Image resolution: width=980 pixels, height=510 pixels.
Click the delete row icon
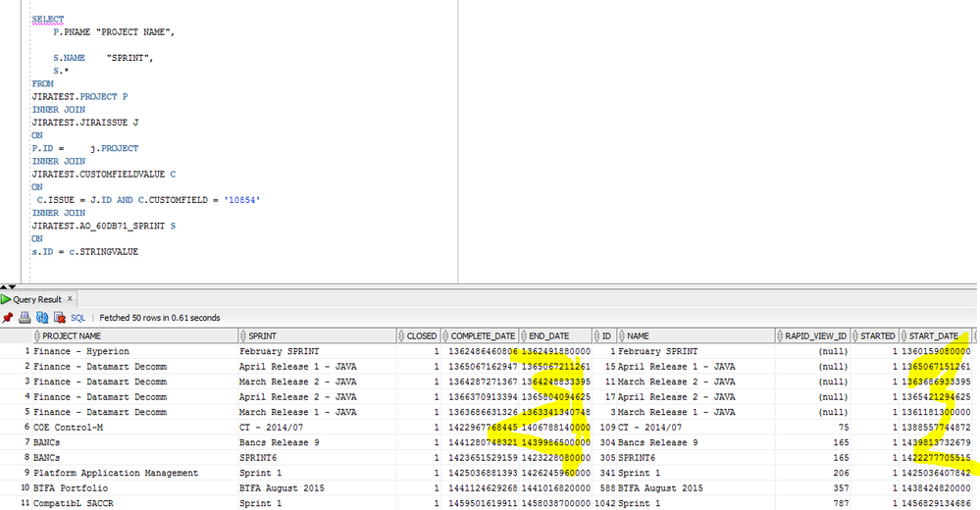click(x=60, y=318)
